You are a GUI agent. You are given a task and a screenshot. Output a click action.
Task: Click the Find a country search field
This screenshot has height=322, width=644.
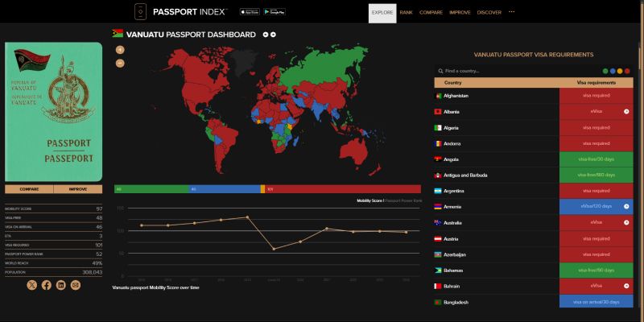[518, 71]
